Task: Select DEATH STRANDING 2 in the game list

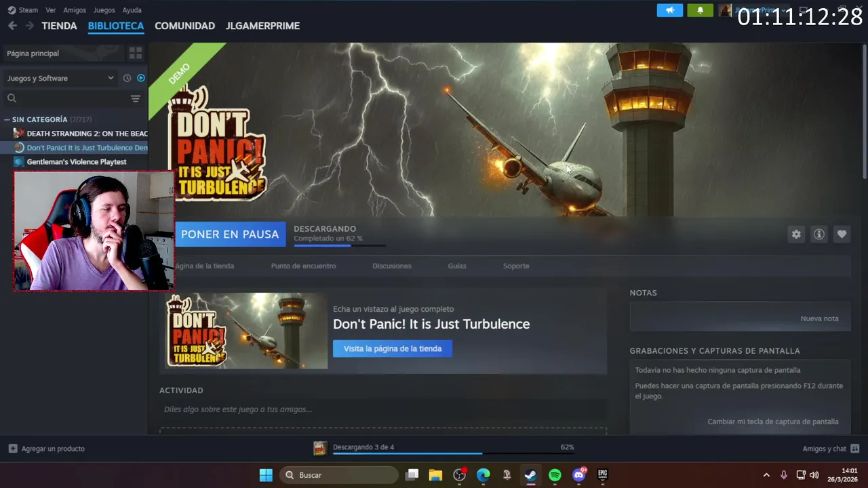Action: click(x=87, y=134)
